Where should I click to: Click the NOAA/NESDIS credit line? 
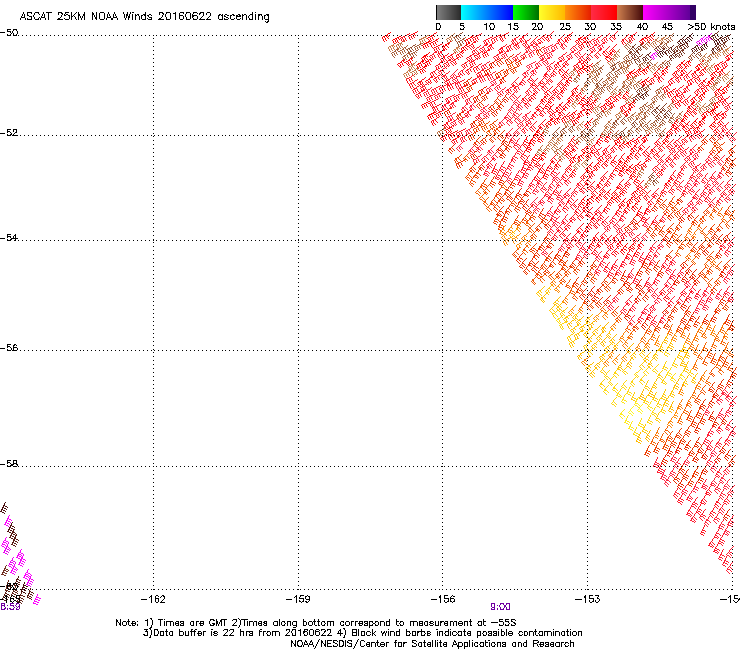[x=432, y=644]
